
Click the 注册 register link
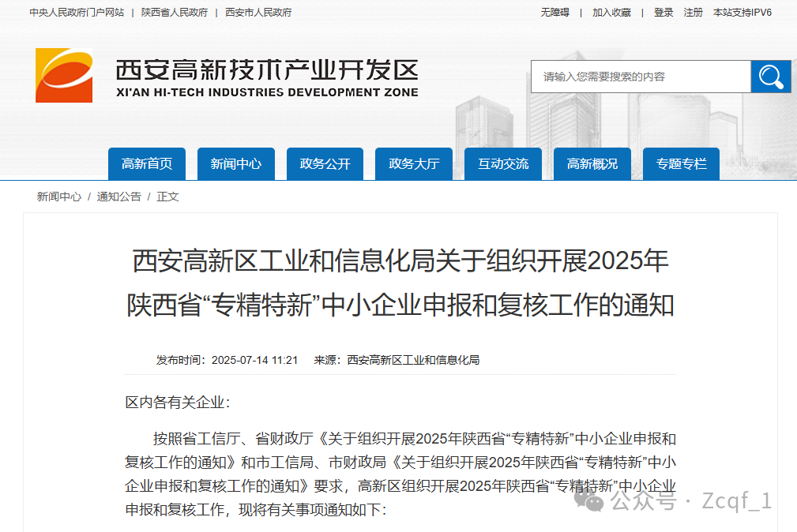click(x=693, y=12)
